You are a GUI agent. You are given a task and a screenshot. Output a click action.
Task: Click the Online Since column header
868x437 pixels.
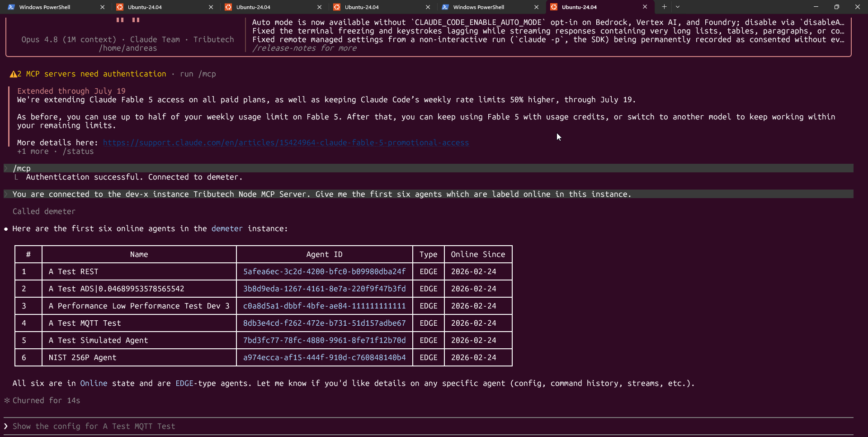click(x=478, y=254)
